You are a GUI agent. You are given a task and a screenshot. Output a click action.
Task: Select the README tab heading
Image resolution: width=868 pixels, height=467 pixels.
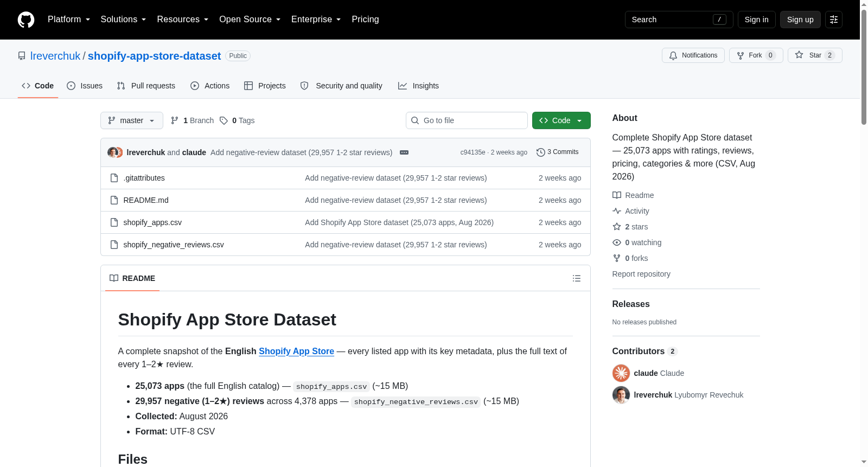132,278
